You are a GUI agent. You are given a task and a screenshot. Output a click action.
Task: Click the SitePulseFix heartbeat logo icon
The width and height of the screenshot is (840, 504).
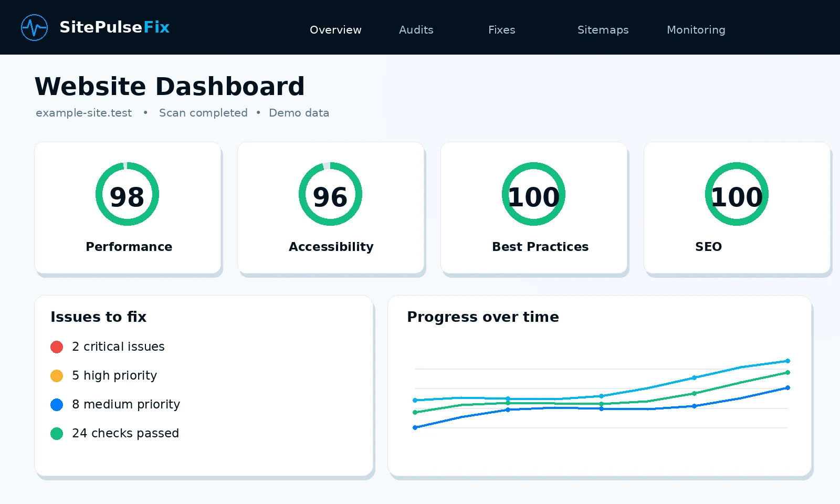coord(34,27)
